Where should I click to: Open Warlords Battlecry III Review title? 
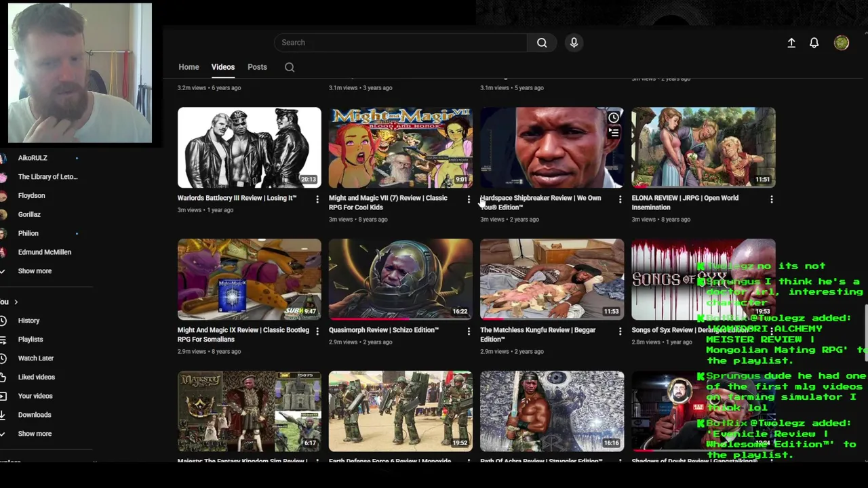[x=237, y=198]
